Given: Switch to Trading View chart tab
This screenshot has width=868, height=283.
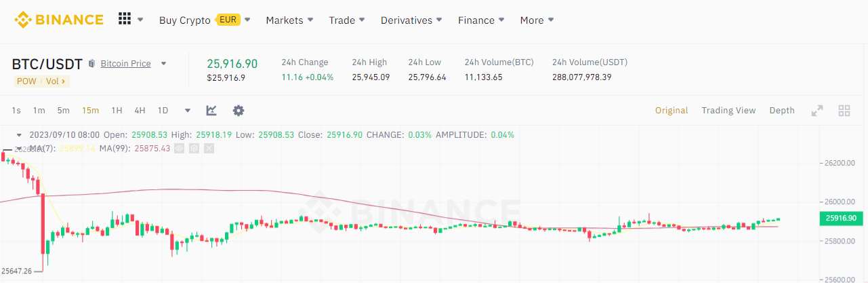Looking at the screenshot, I should pyautogui.click(x=728, y=111).
